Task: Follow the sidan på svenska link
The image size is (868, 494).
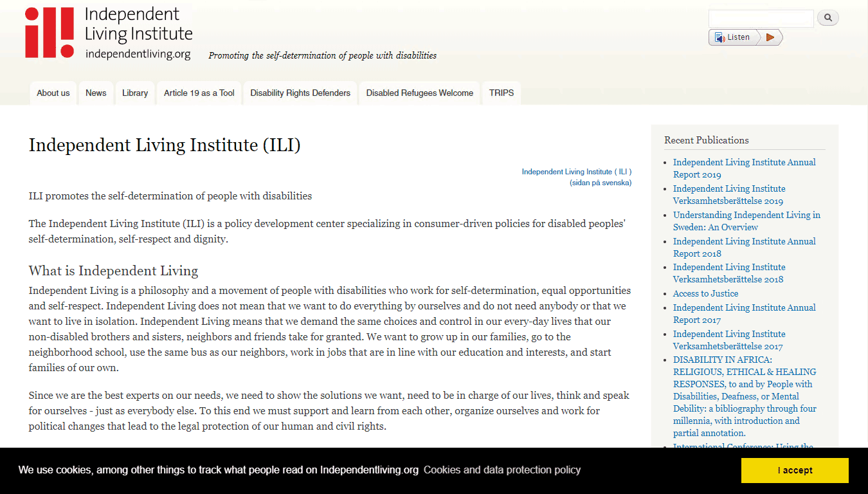Action: (600, 183)
